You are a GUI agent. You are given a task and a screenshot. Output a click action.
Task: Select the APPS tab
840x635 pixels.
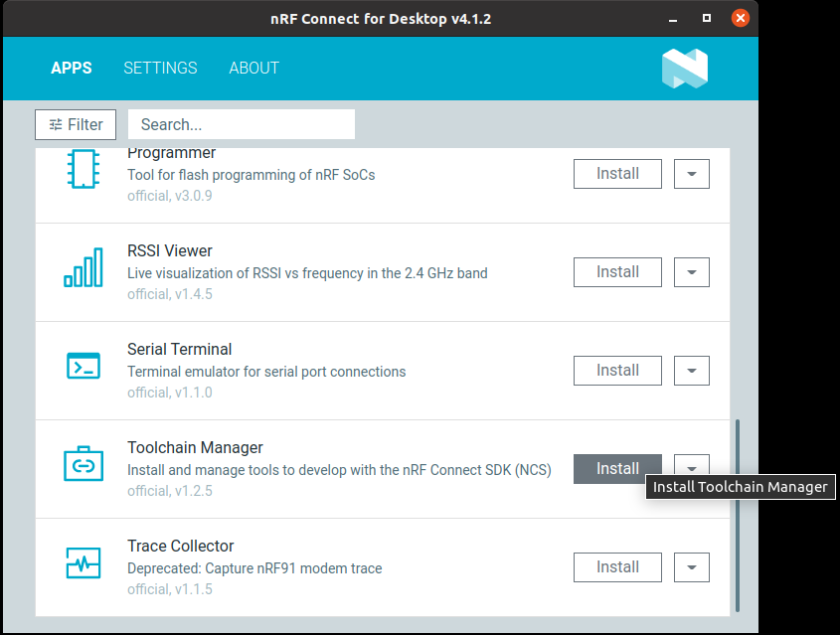(72, 68)
